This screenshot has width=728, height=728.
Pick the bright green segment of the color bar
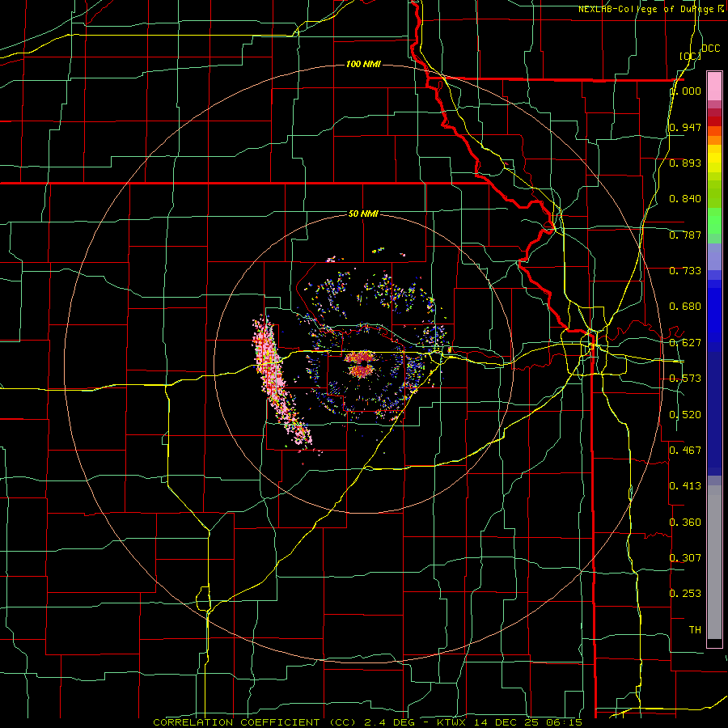pyautogui.click(x=714, y=221)
